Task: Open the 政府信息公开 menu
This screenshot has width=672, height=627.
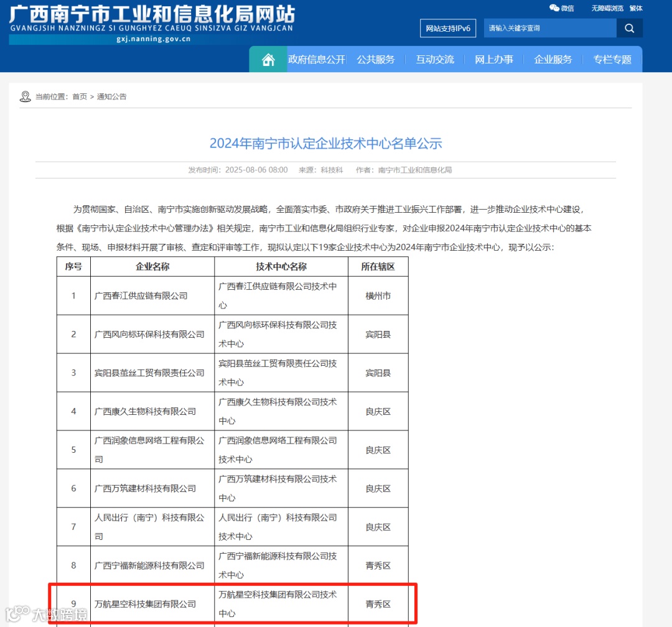Action: [317, 59]
